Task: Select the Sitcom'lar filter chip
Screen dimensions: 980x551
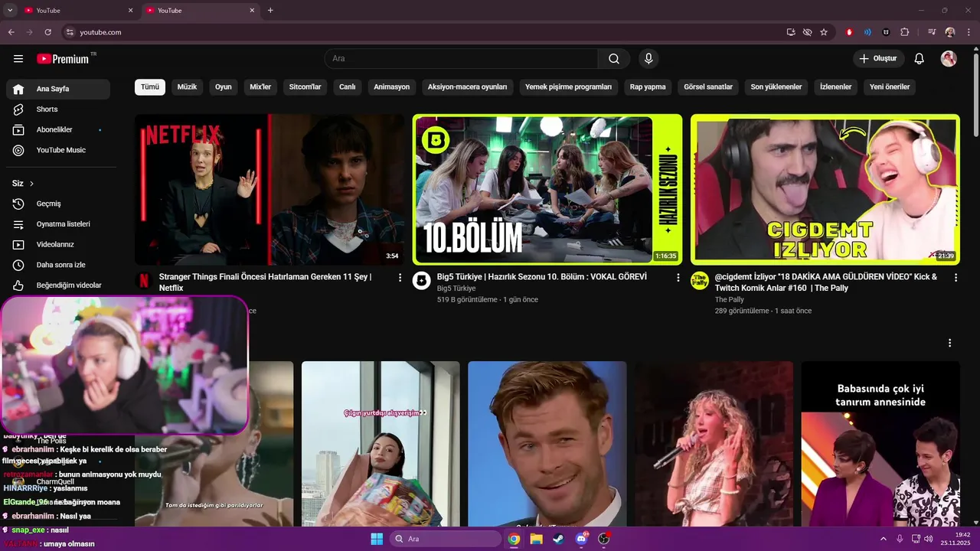Action: pos(305,86)
